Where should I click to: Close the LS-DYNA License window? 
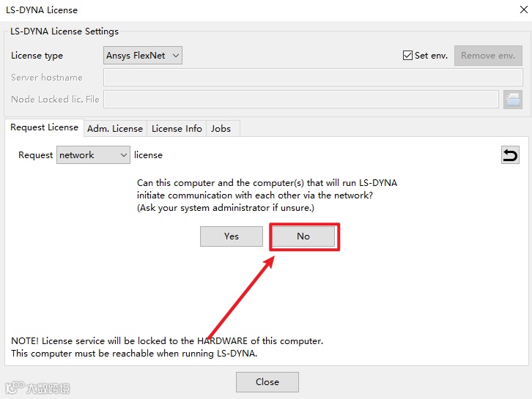(524, 10)
